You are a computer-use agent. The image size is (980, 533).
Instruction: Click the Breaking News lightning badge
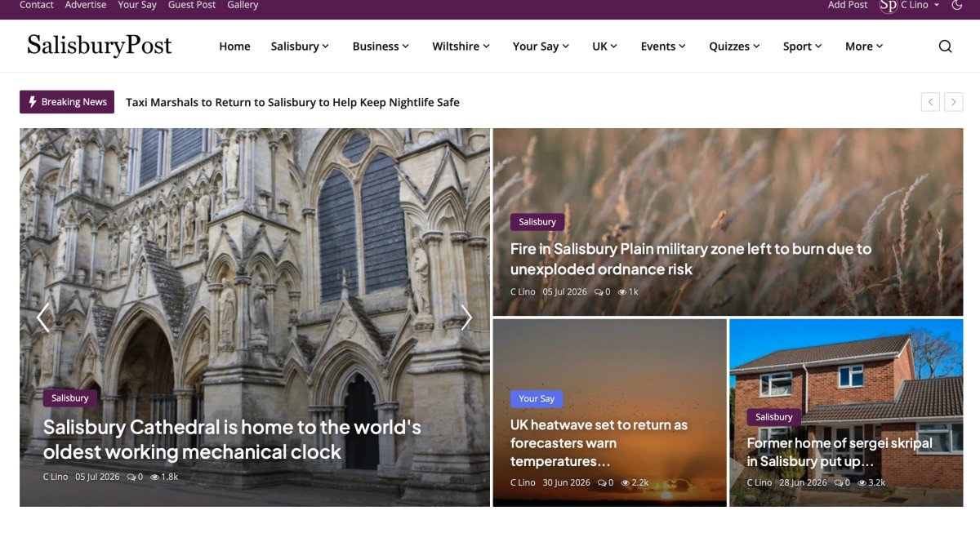[x=67, y=102]
